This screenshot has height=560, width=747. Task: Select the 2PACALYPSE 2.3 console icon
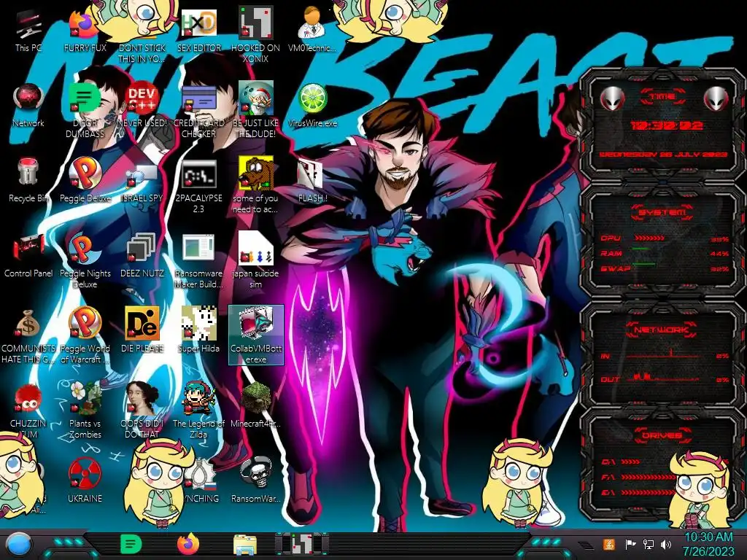(x=198, y=186)
